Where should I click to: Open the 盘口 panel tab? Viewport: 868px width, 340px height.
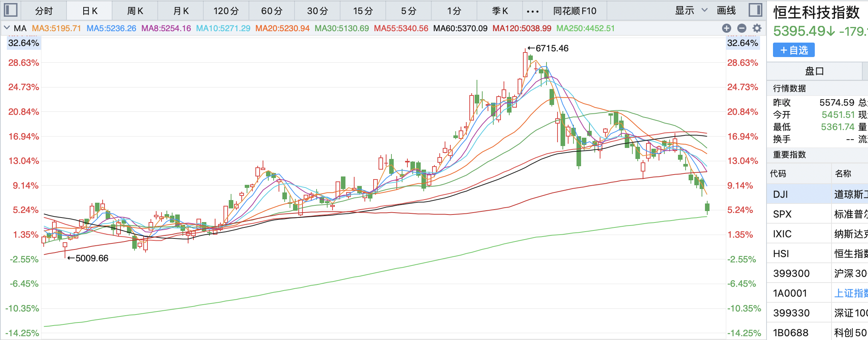[814, 71]
